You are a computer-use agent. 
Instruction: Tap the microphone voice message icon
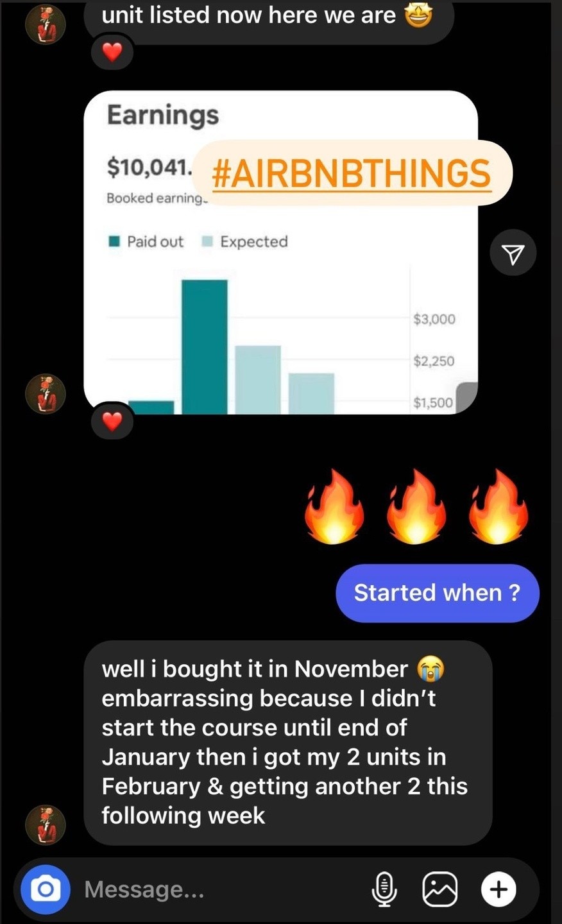384,889
